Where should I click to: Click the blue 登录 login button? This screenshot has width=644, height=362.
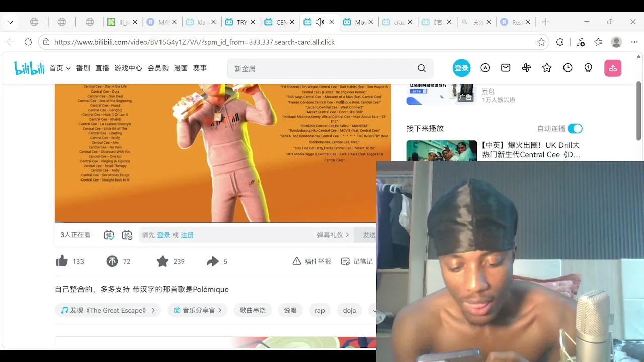[461, 68]
